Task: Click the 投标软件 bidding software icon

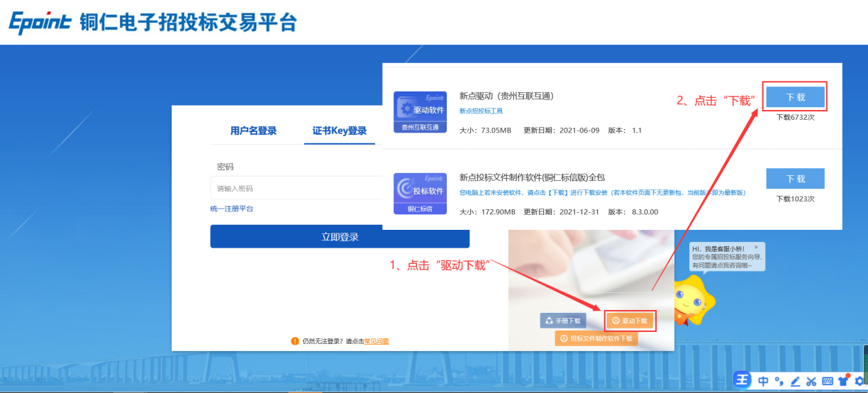Action: pyautogui.click(x=420, y=193)
